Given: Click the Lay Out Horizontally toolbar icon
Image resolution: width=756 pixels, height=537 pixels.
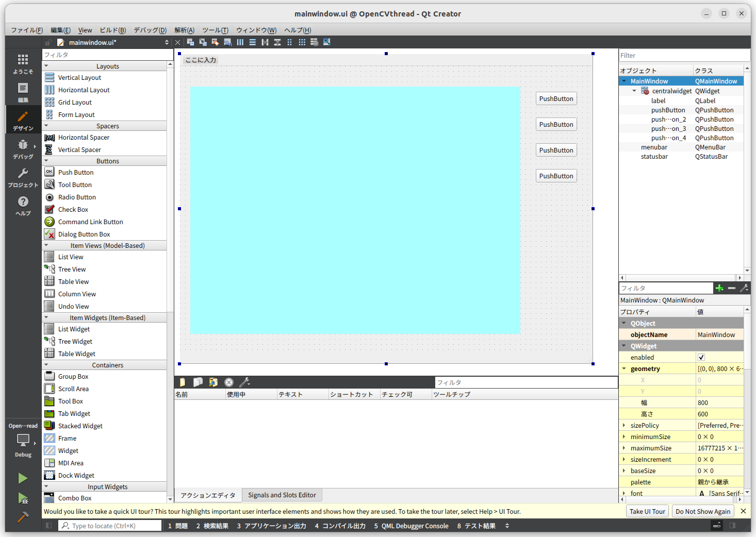Looking at the screenshot, I should tap(240, 42).
